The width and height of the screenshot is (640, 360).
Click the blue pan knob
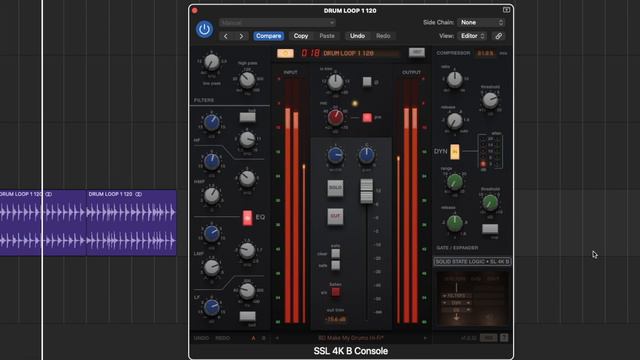pos(366,155)
